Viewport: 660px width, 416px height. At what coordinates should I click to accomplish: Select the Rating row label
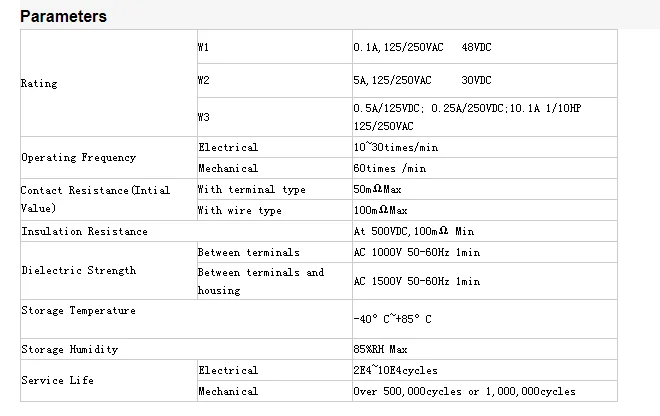(x=40, y=84)
